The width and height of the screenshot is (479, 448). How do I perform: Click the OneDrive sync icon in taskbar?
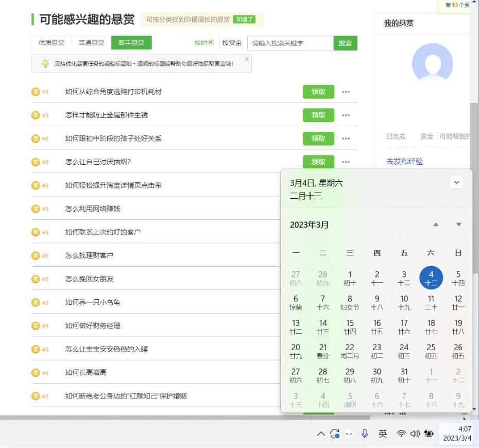(334, 434)
